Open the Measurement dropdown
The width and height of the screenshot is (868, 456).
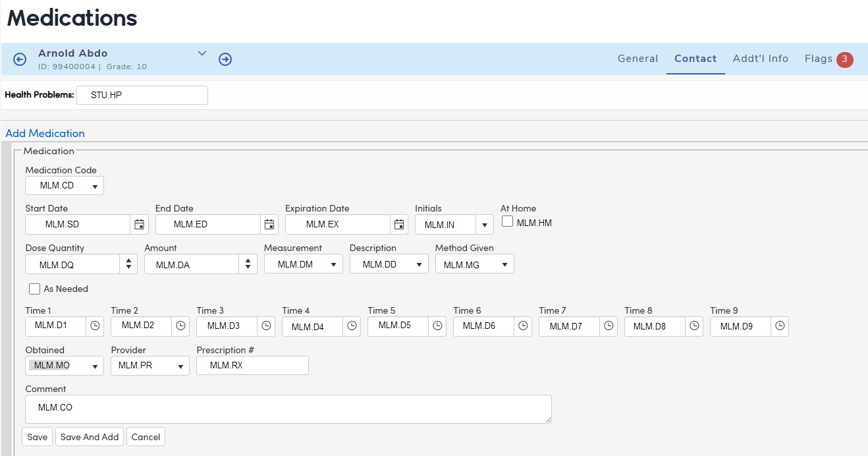(304, 264)
